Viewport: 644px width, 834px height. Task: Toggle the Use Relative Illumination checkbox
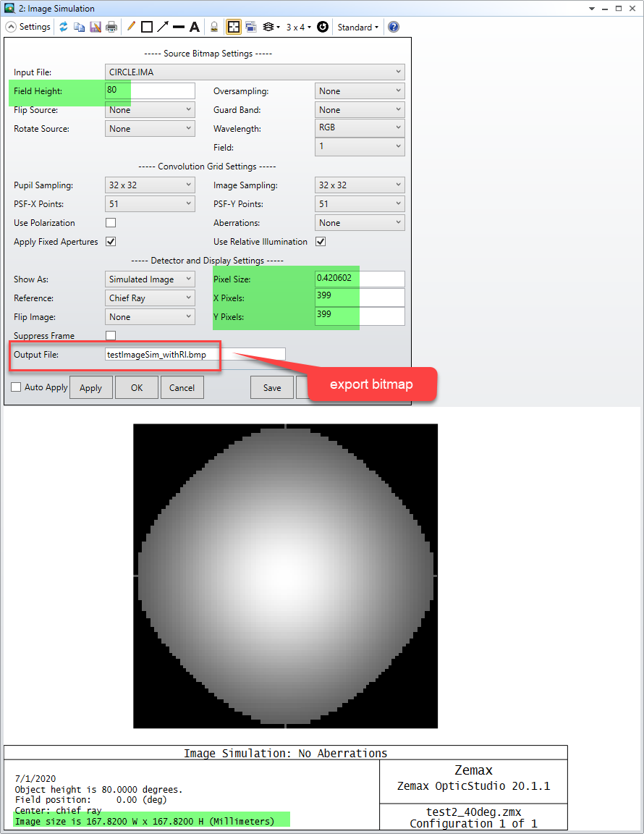[321, 242]
